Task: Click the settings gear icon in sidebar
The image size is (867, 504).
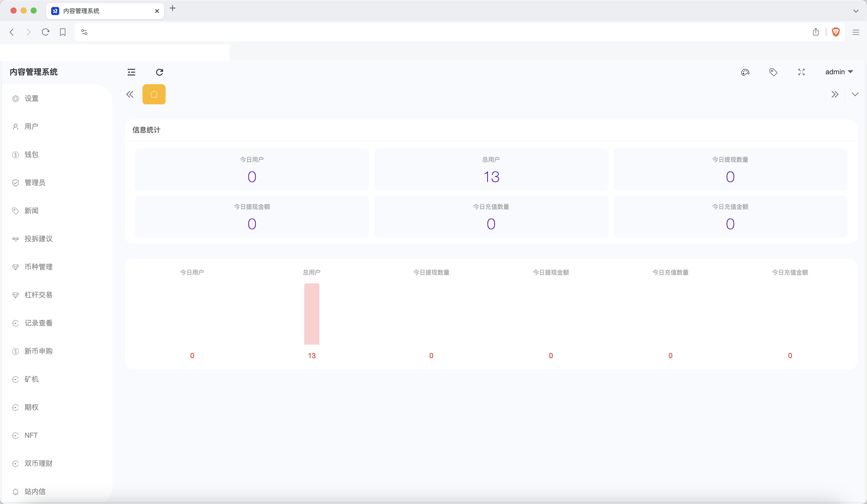Action: 15,98
